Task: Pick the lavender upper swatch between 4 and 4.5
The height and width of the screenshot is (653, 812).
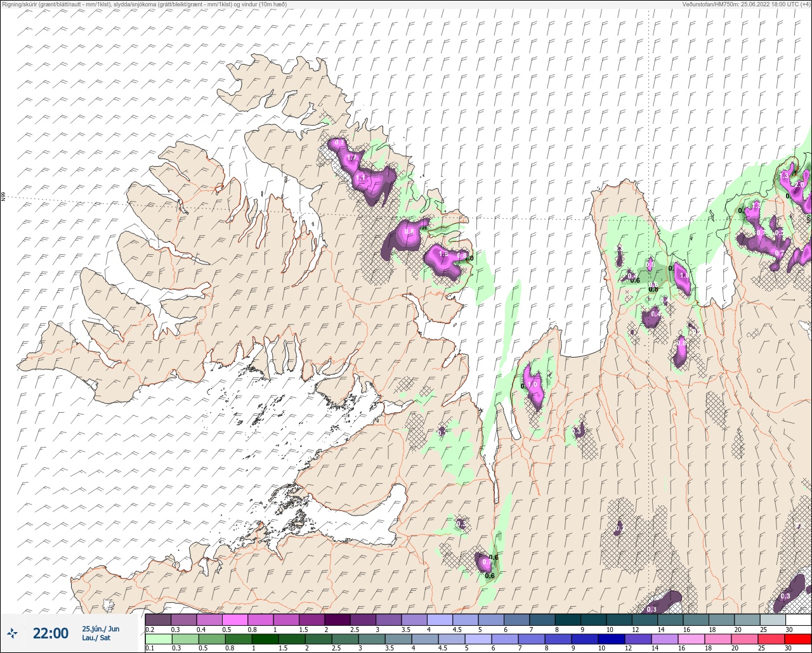Action: click(440, 619)
